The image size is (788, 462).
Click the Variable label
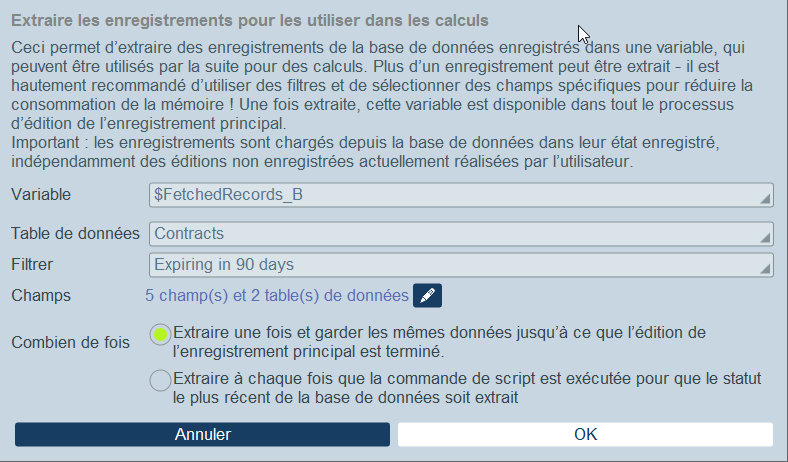41,195
